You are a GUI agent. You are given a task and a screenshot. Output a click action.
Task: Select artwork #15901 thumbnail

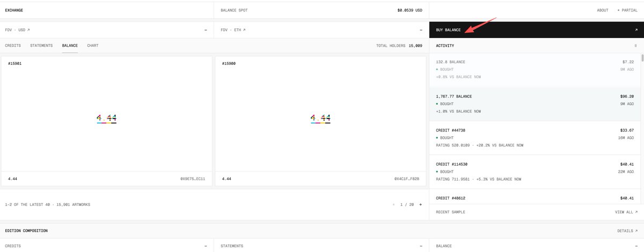pos(107,118)
